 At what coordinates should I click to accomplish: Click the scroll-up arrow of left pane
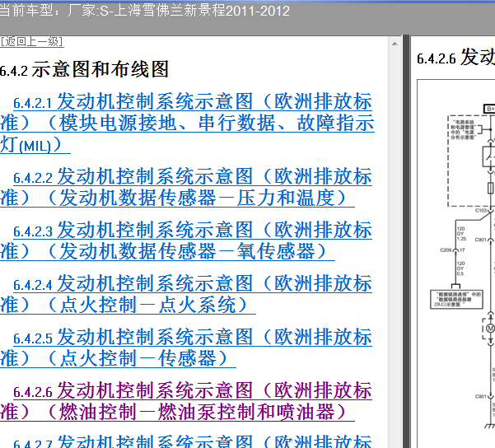(395, 44)
